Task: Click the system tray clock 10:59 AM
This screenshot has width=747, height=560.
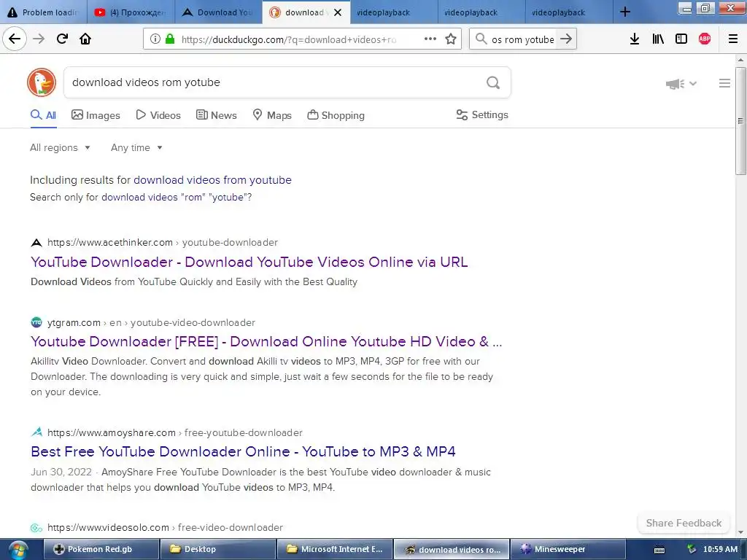Action: pyautogui.click(x=720, y=549)
